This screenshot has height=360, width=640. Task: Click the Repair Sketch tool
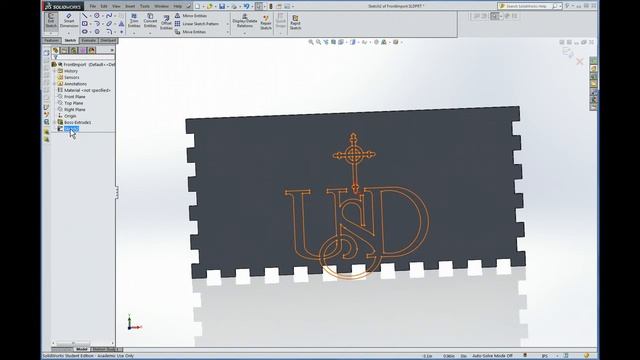tap(266, 22)
